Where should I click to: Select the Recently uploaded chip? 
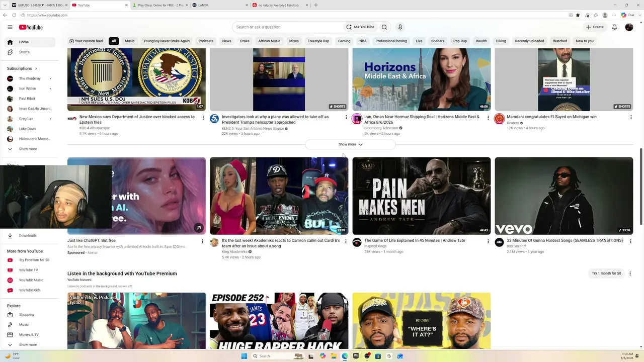coord(529,41)
